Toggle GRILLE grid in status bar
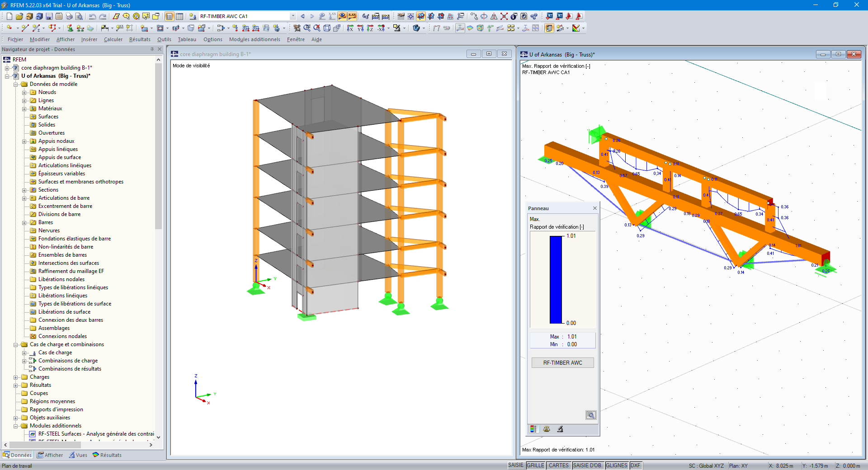 tap(536, 465)
